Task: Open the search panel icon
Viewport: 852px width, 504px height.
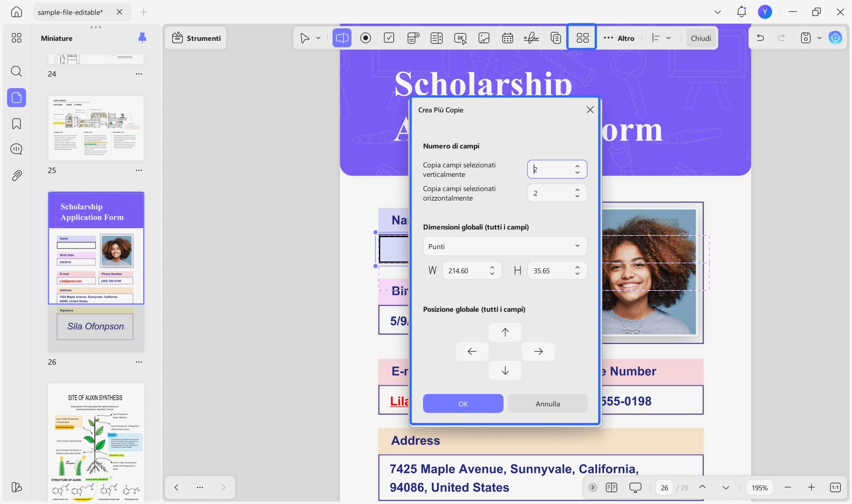Action: [16, 71]
